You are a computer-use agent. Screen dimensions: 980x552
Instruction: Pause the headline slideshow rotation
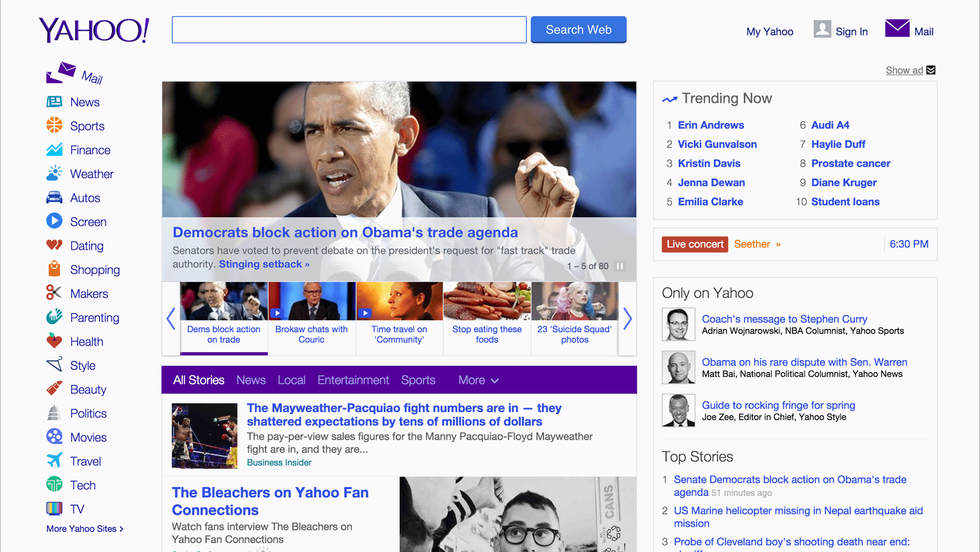point(620,266)
